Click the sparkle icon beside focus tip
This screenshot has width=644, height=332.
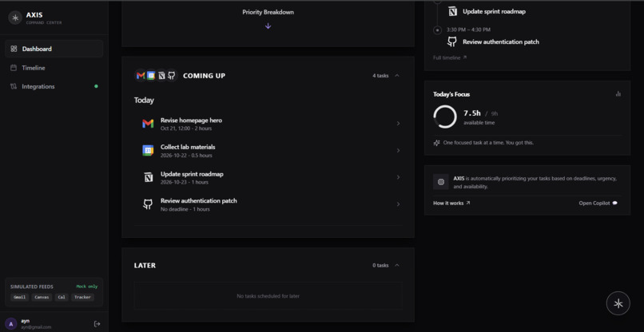point(436,143)
